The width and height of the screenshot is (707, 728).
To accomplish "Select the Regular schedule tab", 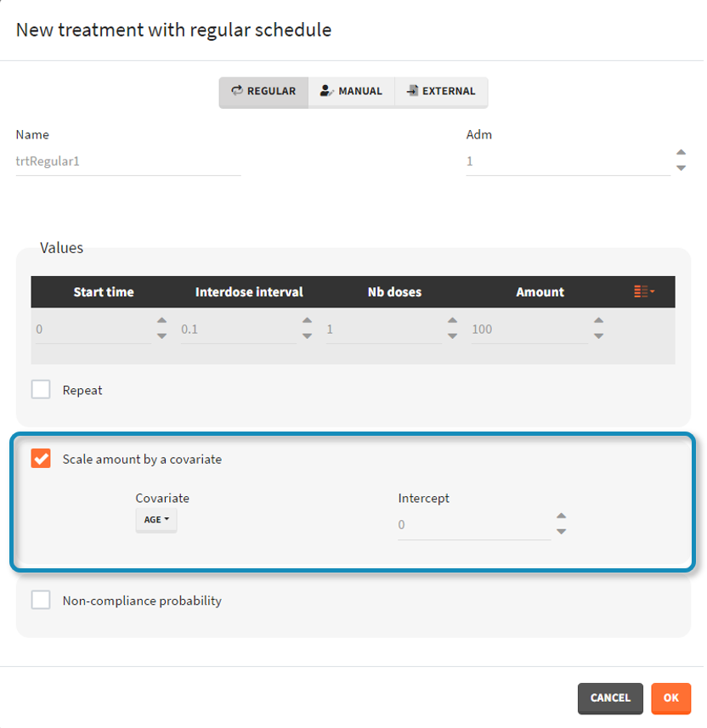I will point(263,92).
